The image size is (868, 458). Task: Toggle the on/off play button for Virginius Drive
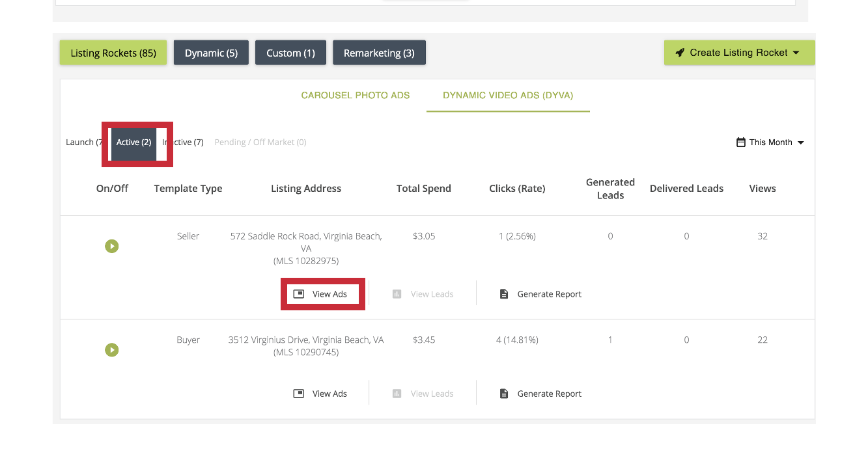112,350
